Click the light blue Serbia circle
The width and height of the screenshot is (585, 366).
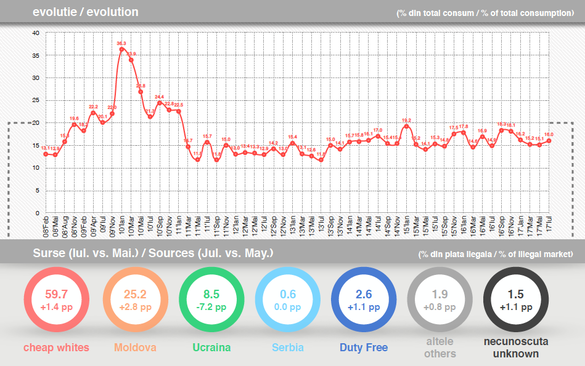[x=288, y=300]
